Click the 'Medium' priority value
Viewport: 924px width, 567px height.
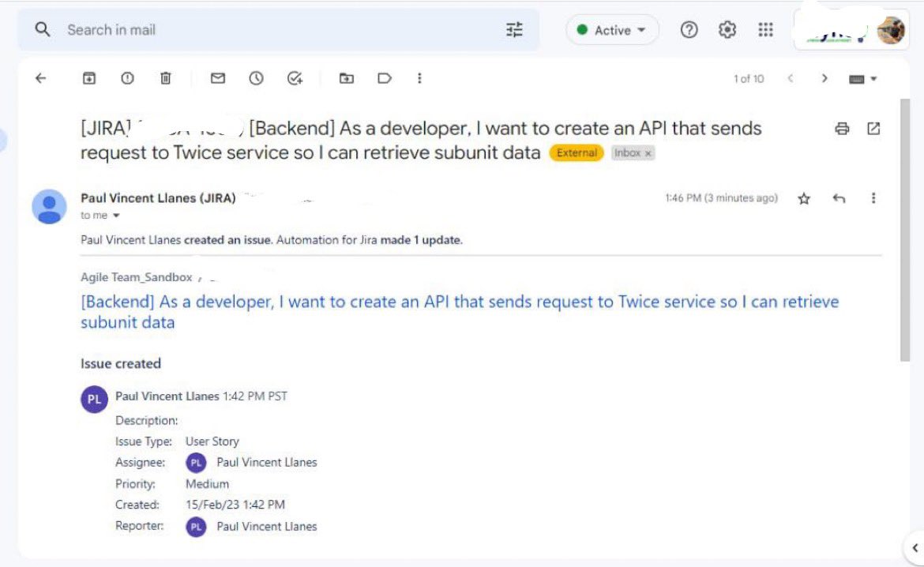pyautogui.click(x=208, y=484)
